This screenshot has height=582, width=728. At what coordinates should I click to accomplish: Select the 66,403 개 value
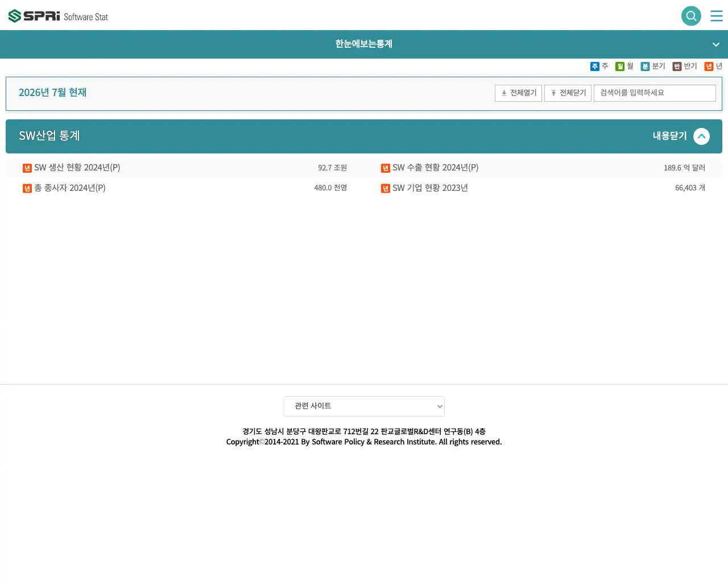(690, 188)
